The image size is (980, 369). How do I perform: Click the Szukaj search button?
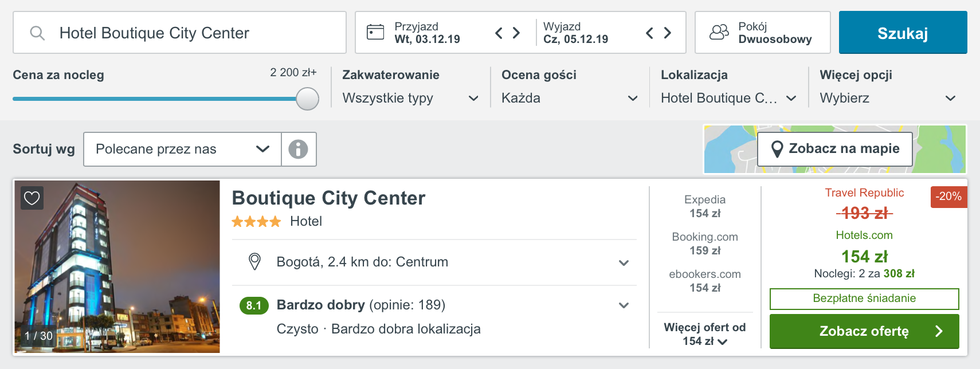(x=903, y=33)
